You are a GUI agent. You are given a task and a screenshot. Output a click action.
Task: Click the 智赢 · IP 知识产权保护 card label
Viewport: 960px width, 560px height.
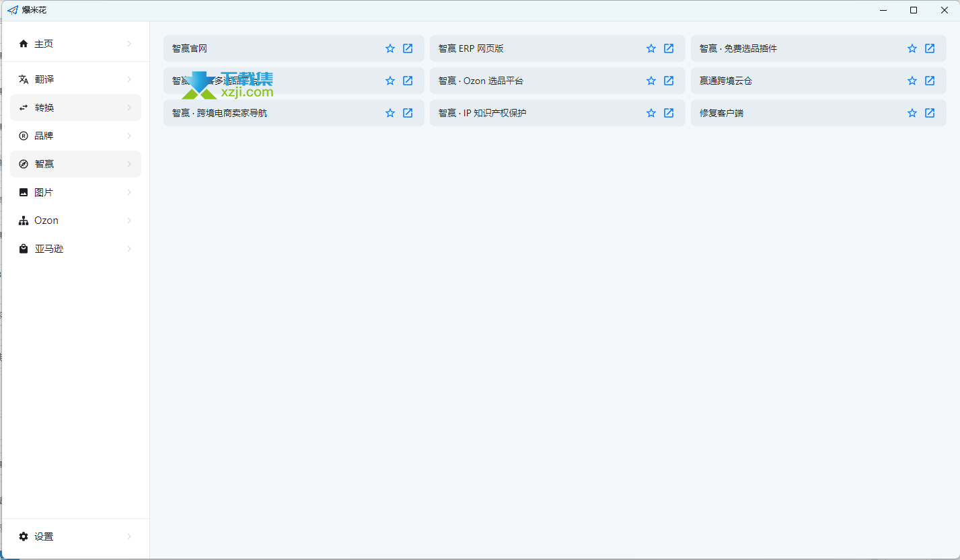pos(482,113)
